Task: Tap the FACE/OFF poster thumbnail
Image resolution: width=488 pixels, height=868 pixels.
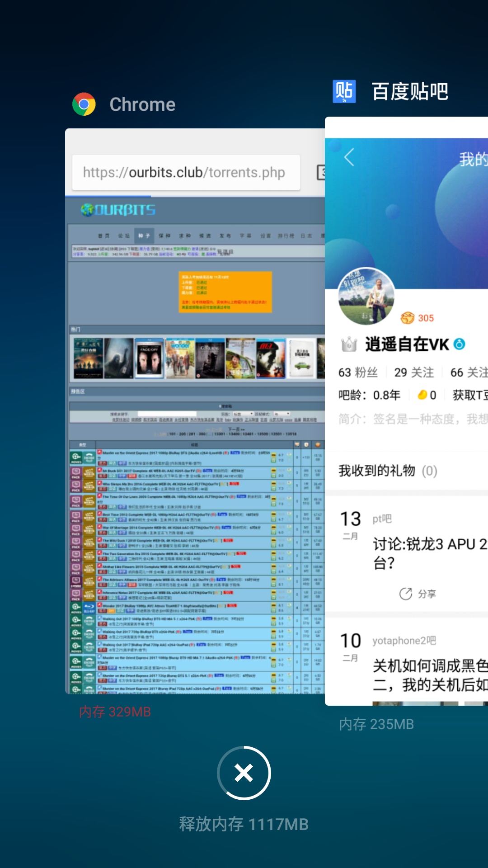Action: pyautogui.click(x=149, y=358)
